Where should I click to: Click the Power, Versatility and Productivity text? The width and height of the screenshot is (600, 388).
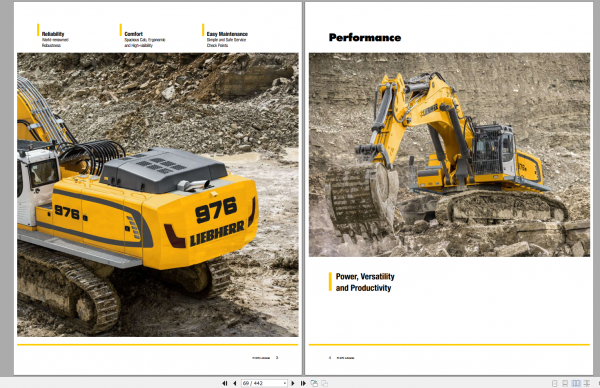[365, 282]
